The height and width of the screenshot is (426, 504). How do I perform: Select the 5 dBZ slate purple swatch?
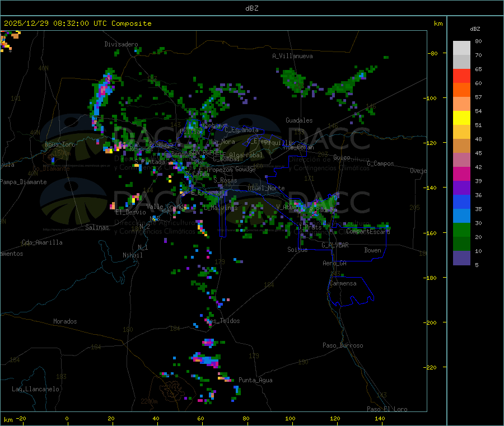tap(461, 258)
